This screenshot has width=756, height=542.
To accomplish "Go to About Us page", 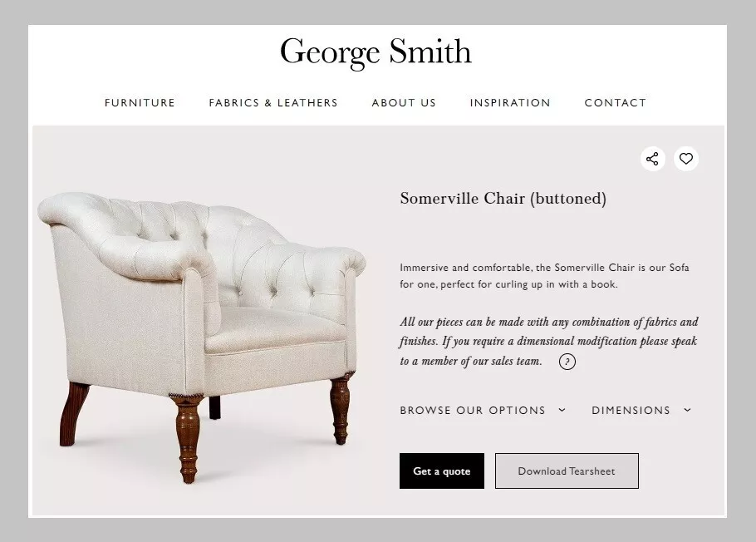I will point(404,103).
